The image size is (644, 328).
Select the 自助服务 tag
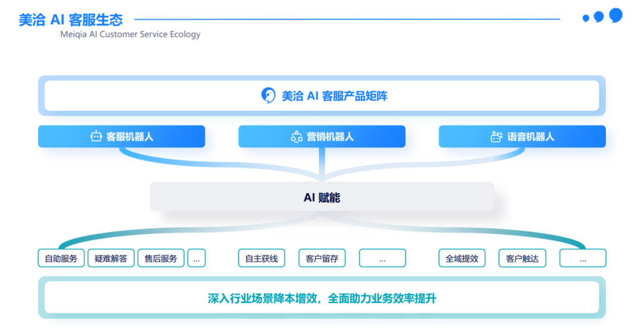(x=61, y=258)
